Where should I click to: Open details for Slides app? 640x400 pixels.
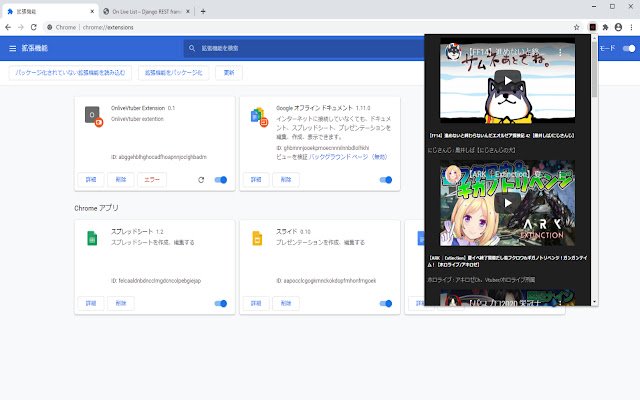coord(256,303)
